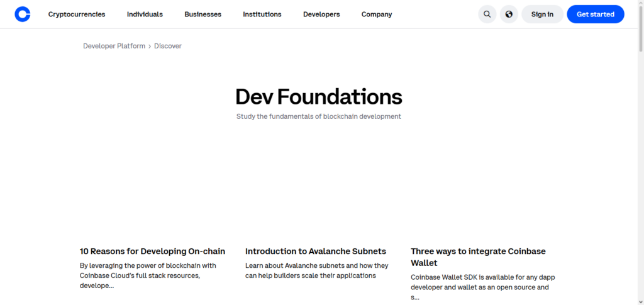Open the Institutions menu
This screenshot has height=305, width=644.
click(262, 14)
